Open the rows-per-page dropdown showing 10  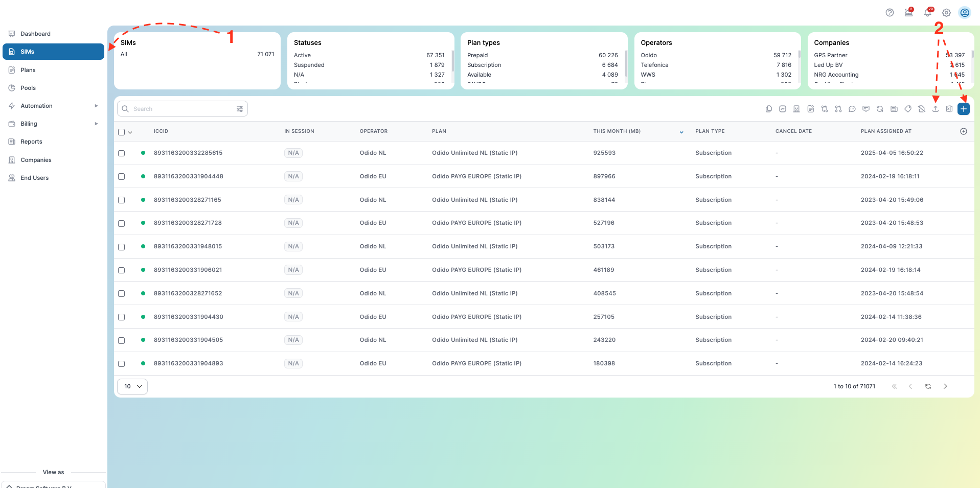[x=132, y=386]
